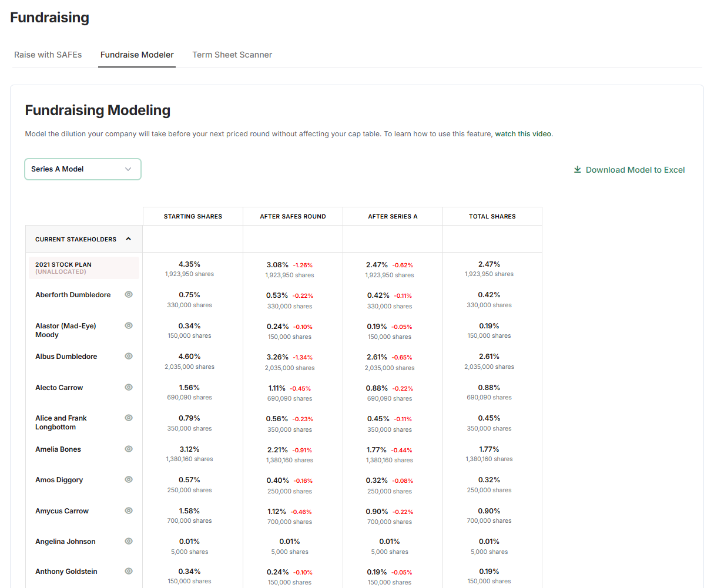
Task: Click Amycus Carrow's 0.90% total shares
Action: 489,511
